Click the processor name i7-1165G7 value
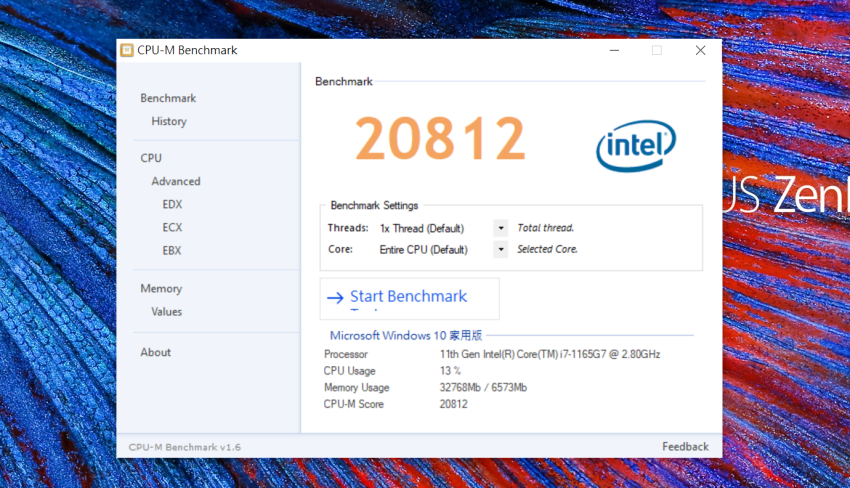850x488 pixels. pos(550,354)
